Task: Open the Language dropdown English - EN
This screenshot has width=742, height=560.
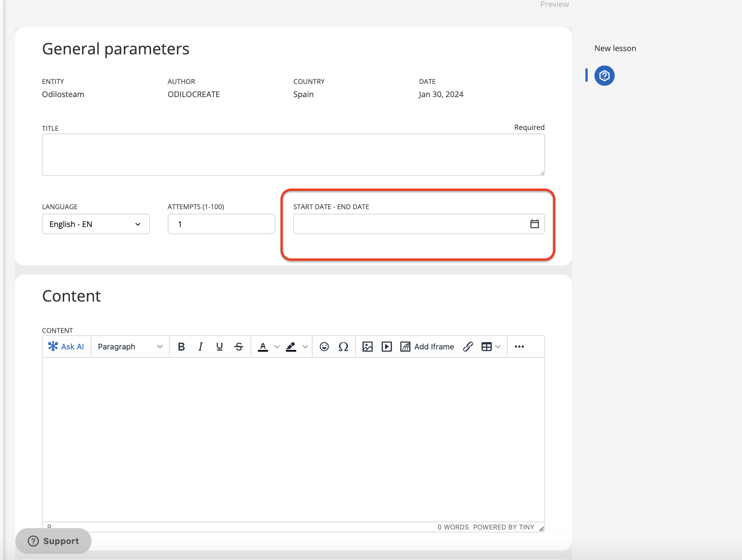Action: 96,224
